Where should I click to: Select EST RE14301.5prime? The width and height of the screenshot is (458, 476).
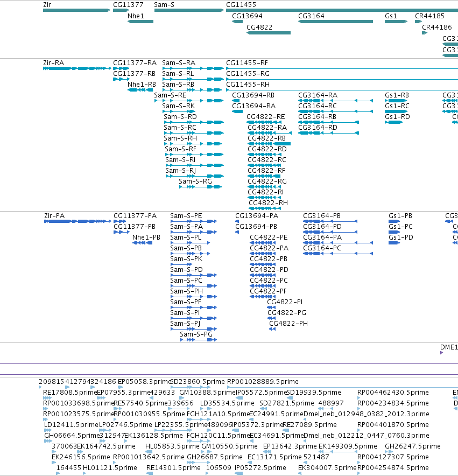tap(173, 468)
